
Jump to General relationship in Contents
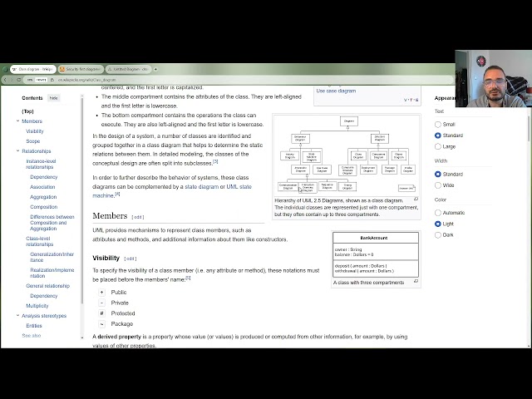tap(47, 286)
